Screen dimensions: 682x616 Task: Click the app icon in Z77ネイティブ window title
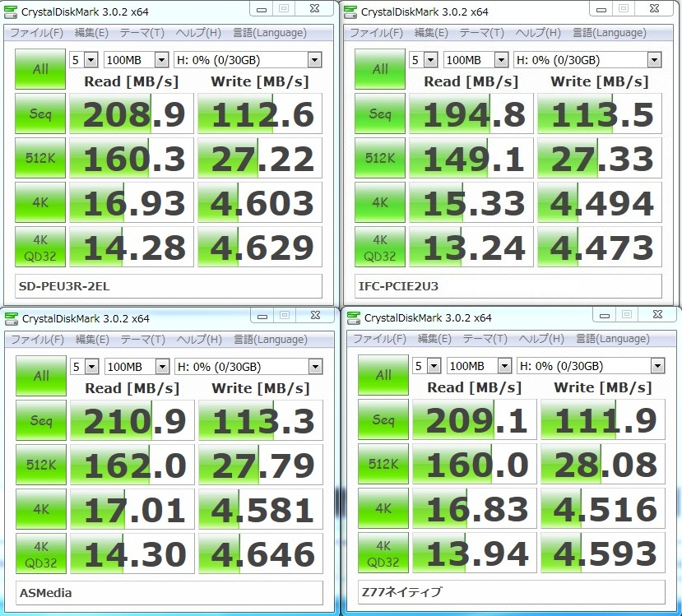tap(354, 317)
